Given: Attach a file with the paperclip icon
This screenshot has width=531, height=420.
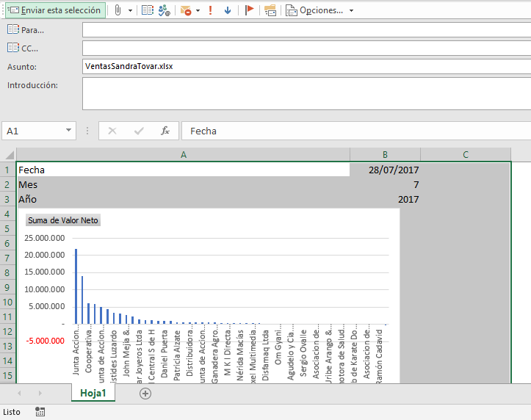Looking at the screenshot, I should point(118,10).
